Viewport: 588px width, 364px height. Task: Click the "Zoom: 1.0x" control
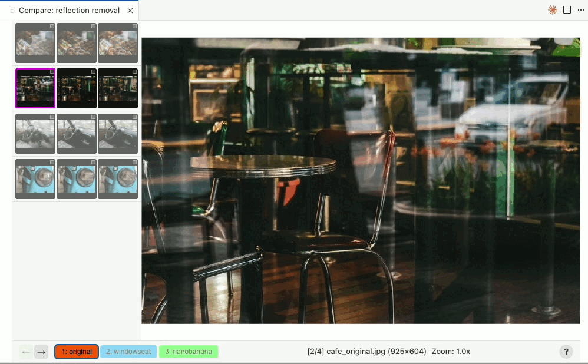click(451, 351)
